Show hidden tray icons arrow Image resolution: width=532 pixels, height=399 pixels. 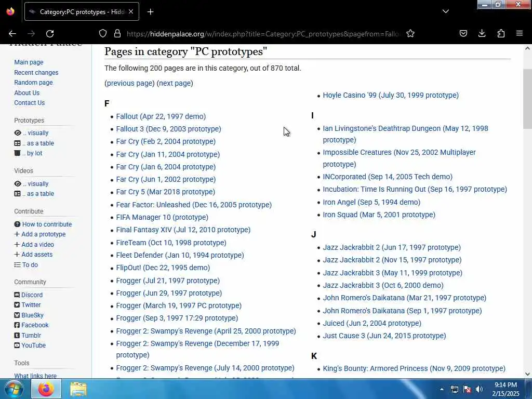pyautogui.click(x=442, y=389)
